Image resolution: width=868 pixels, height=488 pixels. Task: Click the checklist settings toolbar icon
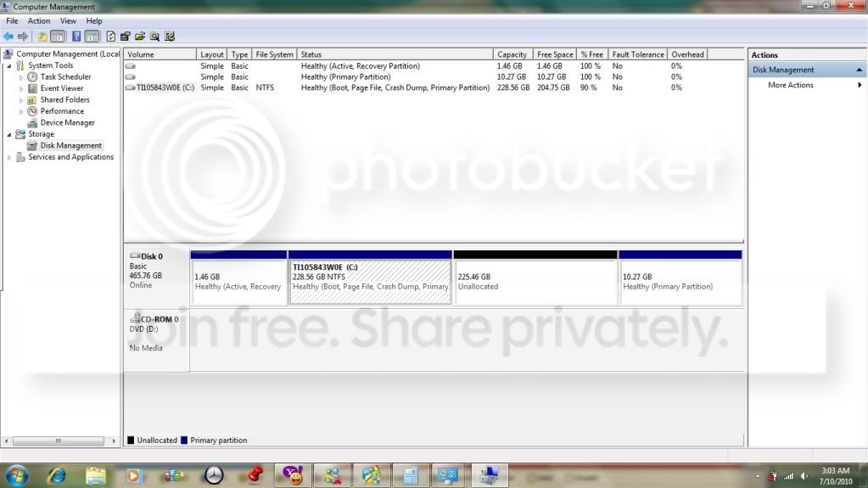click(x=170, y=36)
